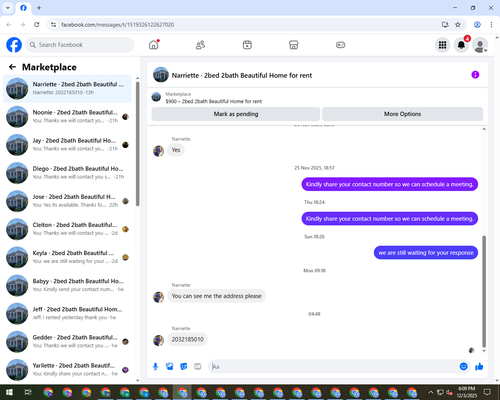Screen dimensions: 500x400
Task: Open the Reels video icon
Action: pyautogui.click(x=247, y=45)
